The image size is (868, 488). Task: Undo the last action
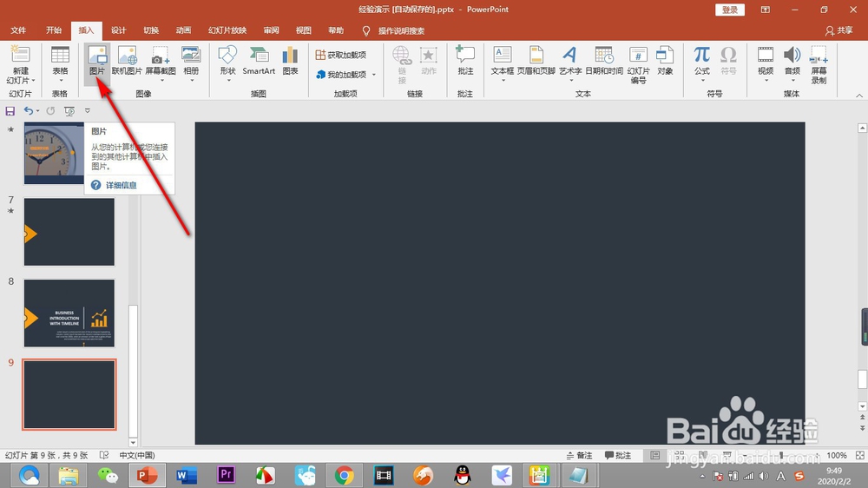point(29,111)
